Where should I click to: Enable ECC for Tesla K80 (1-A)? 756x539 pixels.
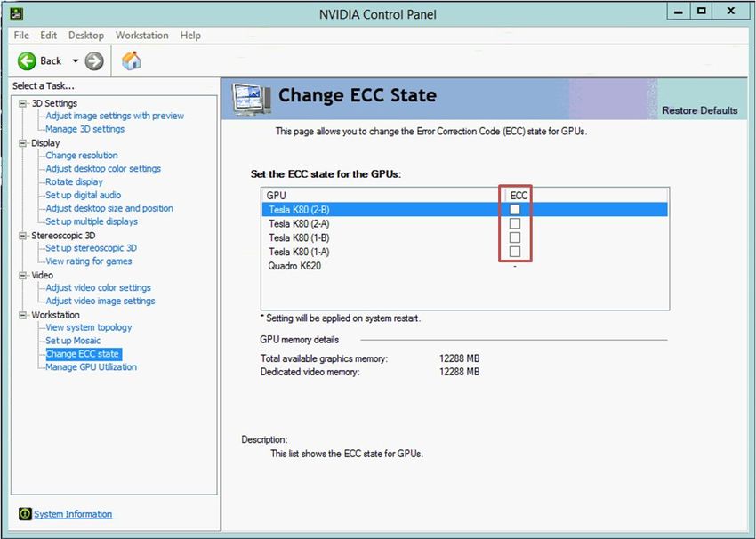pyautogui.click(x=515, y=251)
